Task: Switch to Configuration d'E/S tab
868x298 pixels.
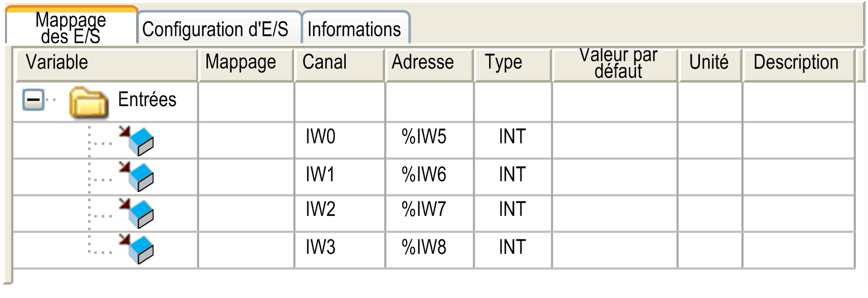Action: click(215, 29)
